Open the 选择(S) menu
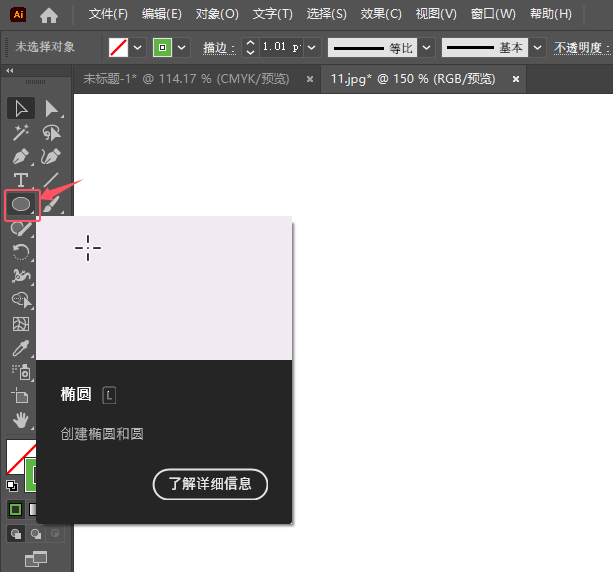613x572 pixels. point(326,14)
